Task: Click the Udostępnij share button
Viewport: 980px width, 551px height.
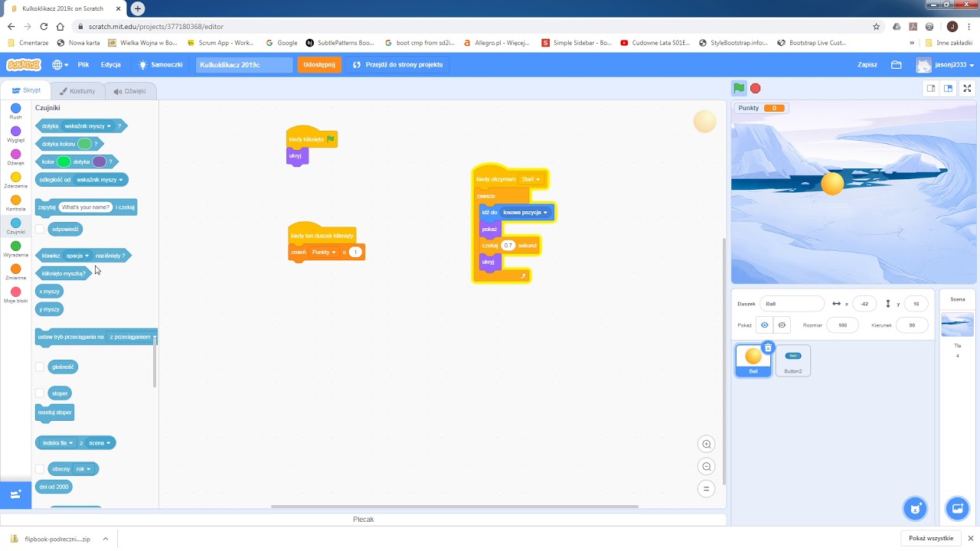Action: [x=319, y=65]
